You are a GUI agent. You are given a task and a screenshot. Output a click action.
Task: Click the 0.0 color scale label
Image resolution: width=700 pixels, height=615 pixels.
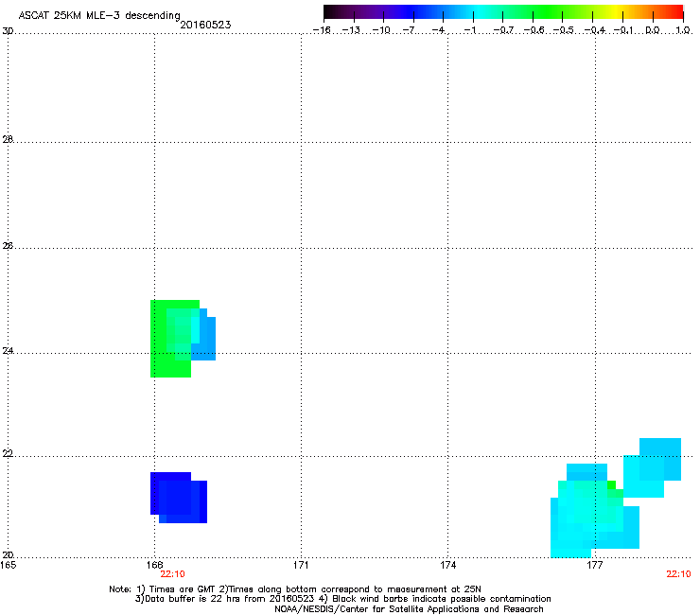pos(653,30)
